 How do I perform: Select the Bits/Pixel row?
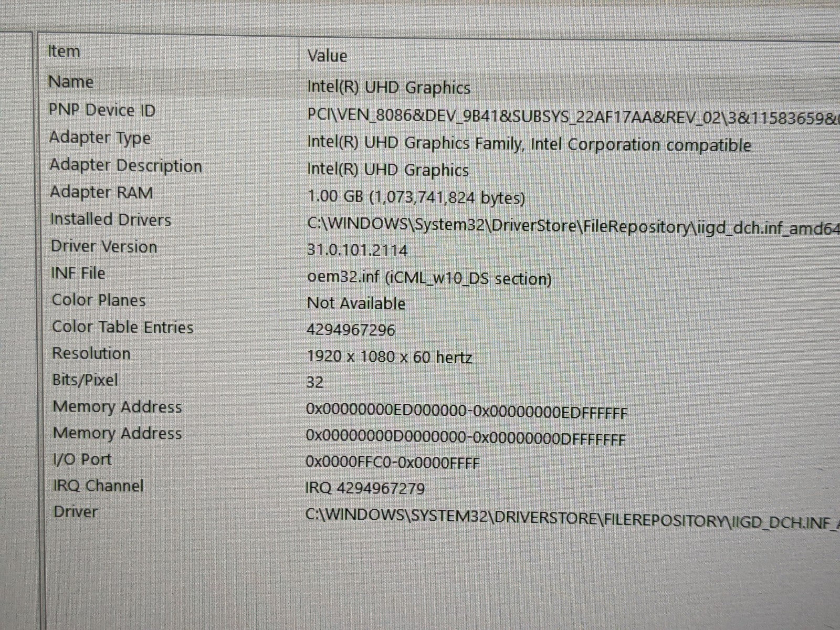pyautogui.click(x=85, y=380)
